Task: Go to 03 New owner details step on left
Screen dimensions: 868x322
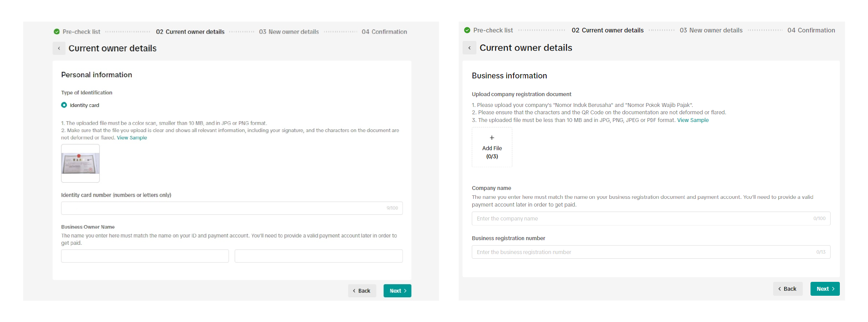Action: tap(289, 32)
